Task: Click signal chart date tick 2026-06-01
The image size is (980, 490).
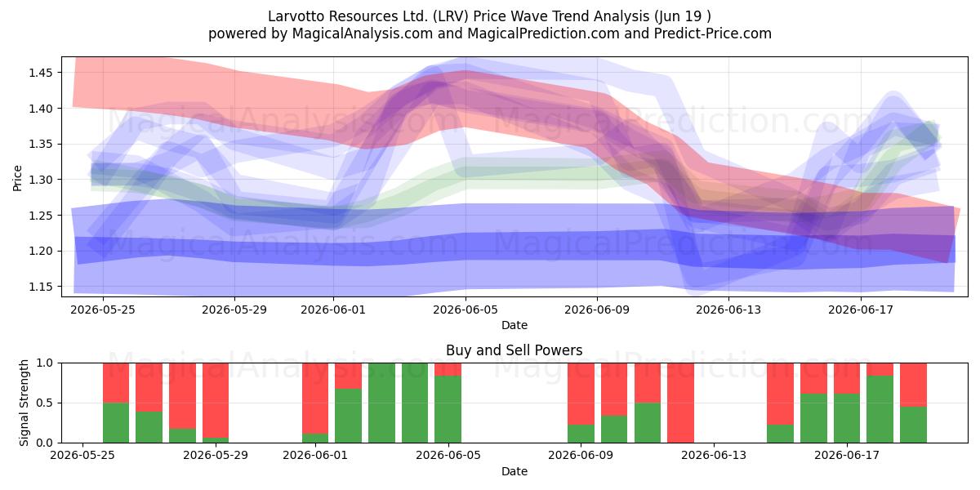Action: (315, 456)
